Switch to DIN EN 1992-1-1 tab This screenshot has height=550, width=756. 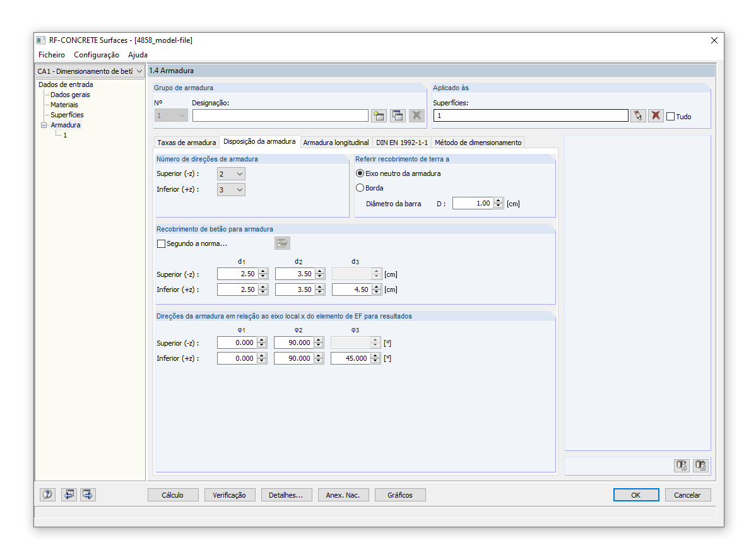(401, 142)
